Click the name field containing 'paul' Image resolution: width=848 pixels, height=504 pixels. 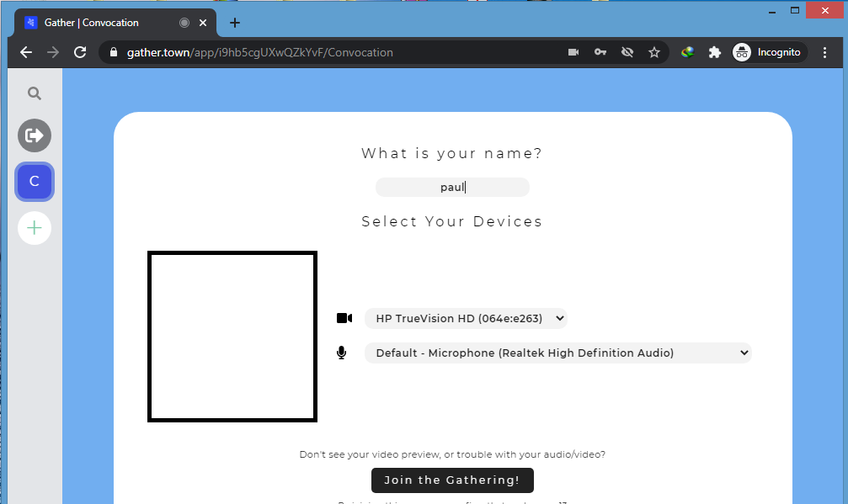tap(453, 187)
